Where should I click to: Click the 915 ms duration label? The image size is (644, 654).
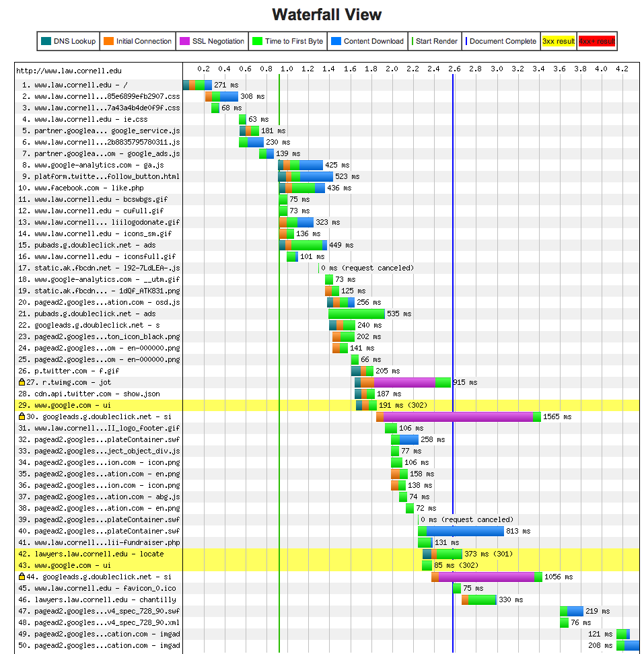[465, 382]
